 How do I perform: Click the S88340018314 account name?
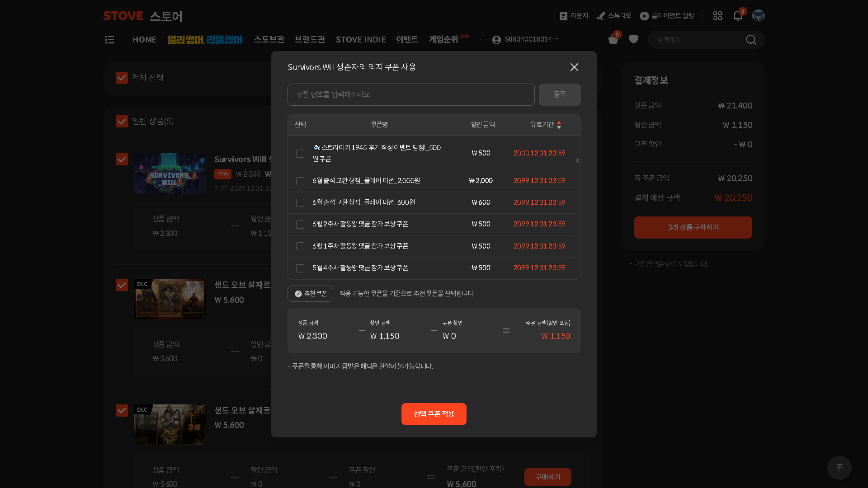coord(532,39)
